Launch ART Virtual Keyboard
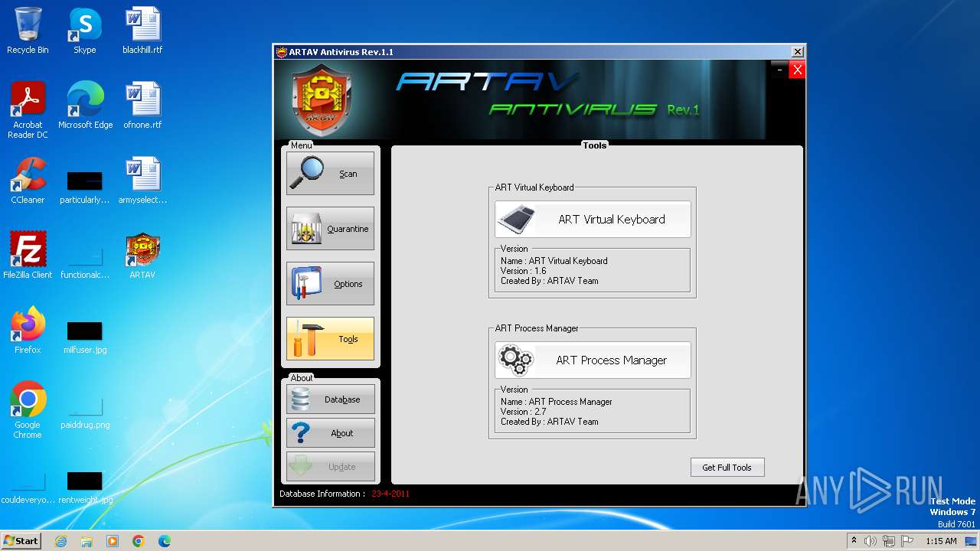Viewport: 980px width, 551px height. pyautogui.click(x=593, y=220)
